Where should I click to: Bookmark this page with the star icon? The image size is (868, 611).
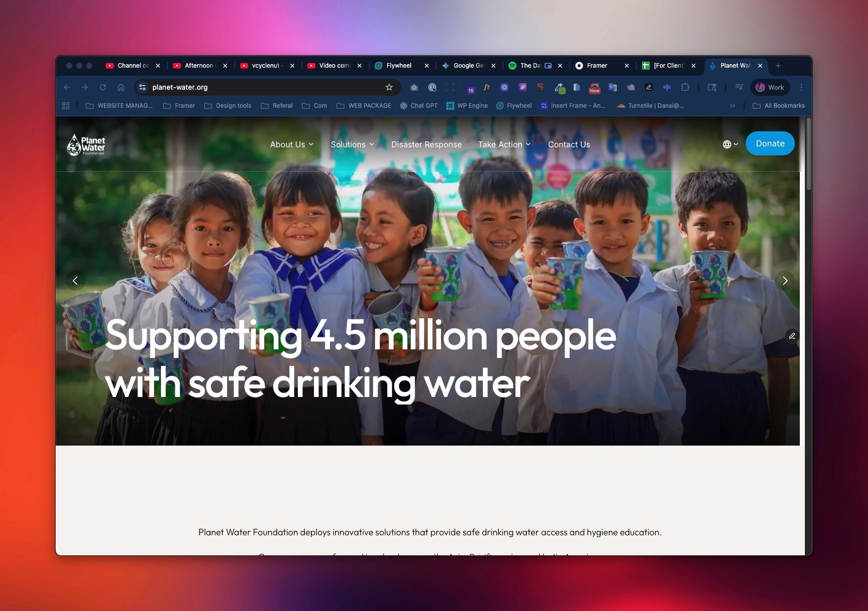(389, 87)
